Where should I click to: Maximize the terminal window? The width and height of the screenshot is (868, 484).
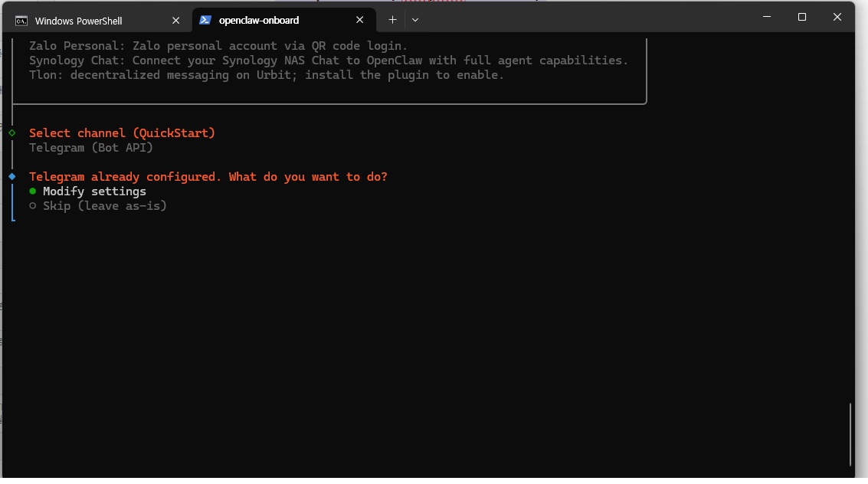(801, 17)
